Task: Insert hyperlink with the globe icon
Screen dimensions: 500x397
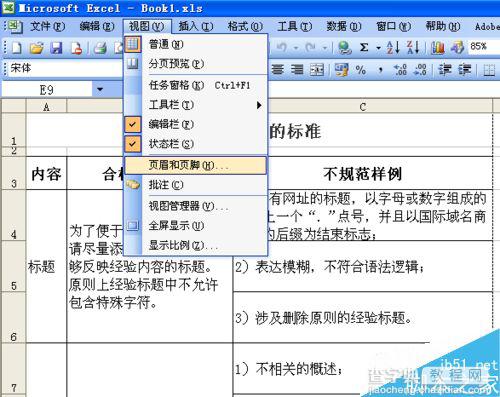Action: pos(344,48)
